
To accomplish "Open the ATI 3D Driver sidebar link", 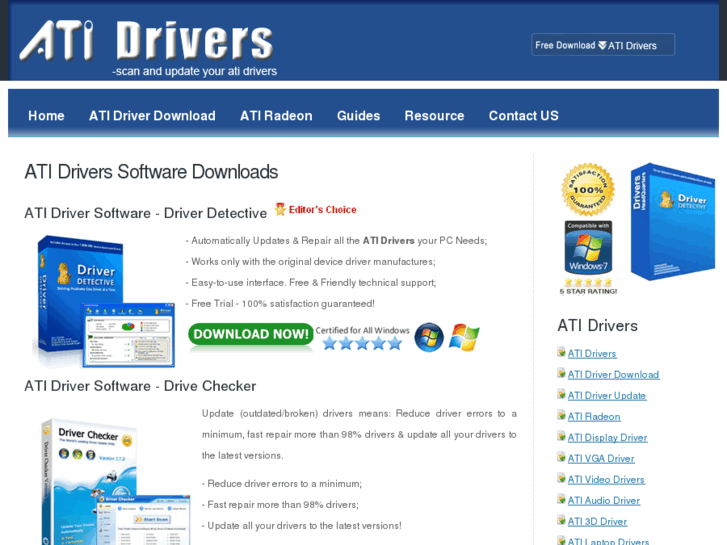I will 597,521.
